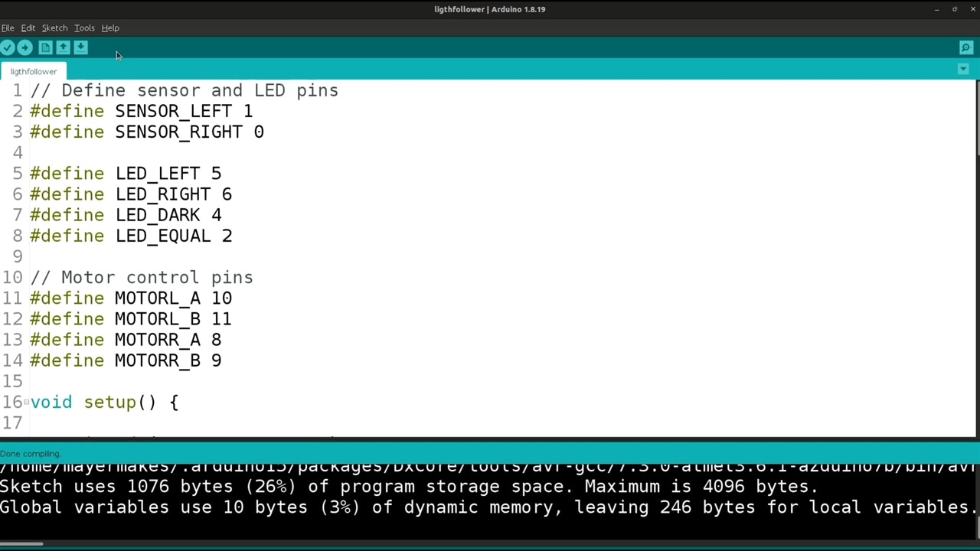Open the Serial Monitor
Image resolution: width=980 pixels, height=551 pixels.
(x=965, y=47)
